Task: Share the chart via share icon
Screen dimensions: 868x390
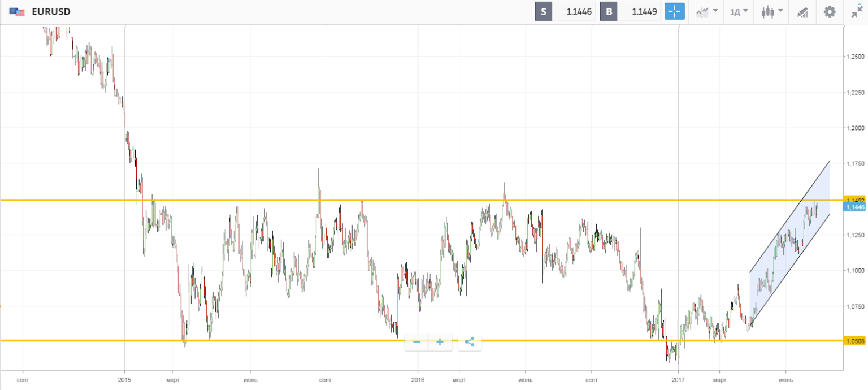Action: (469, 342)
